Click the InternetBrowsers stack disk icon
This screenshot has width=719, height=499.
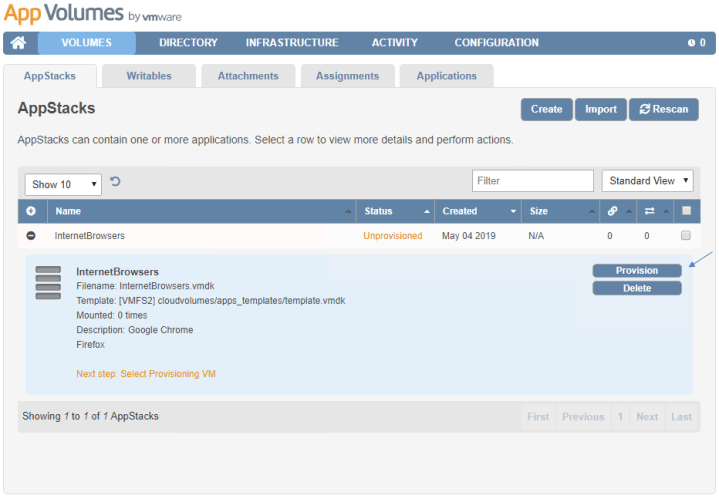[48, 283]
